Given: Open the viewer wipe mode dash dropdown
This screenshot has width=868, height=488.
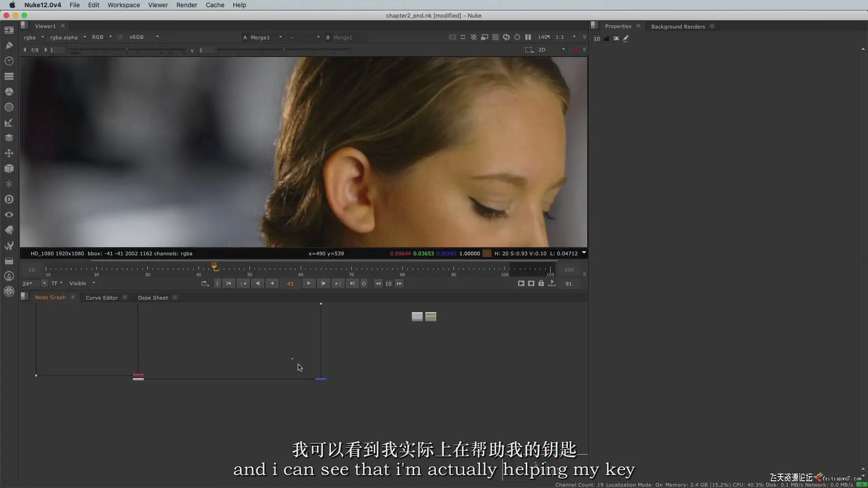Looking at the screenshot, I should [305, 37].
